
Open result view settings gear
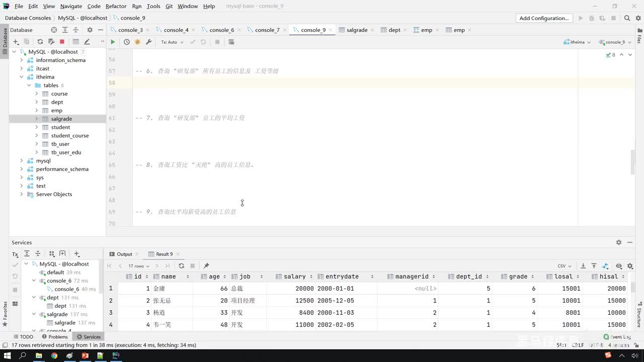(x=629, y=266)
